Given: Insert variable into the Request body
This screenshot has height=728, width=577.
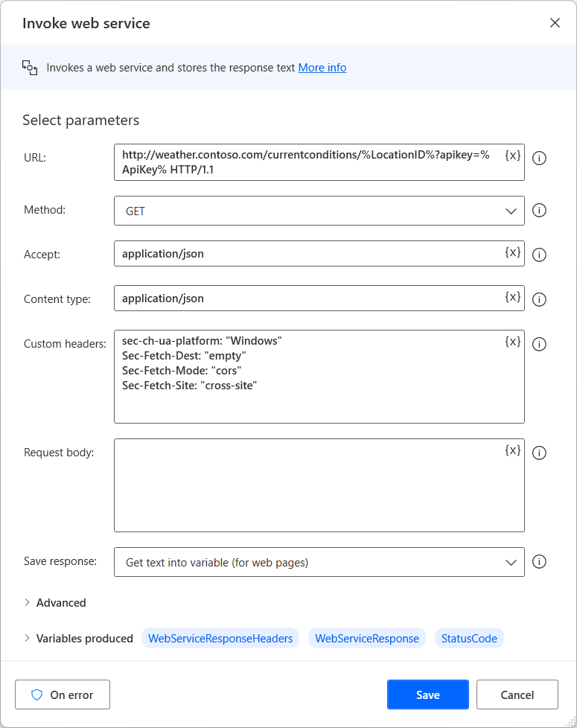Looking at the screenshot, I should click(x=512, y=450).
